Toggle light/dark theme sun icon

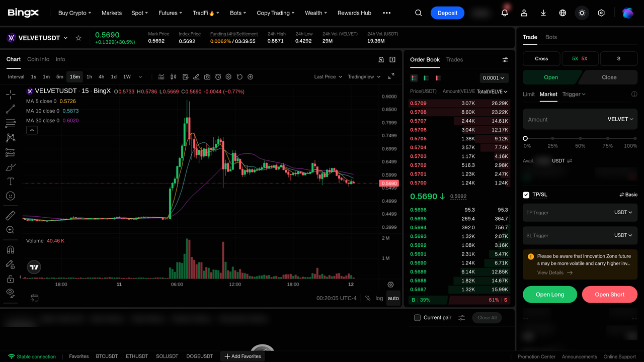click(582, 13)
